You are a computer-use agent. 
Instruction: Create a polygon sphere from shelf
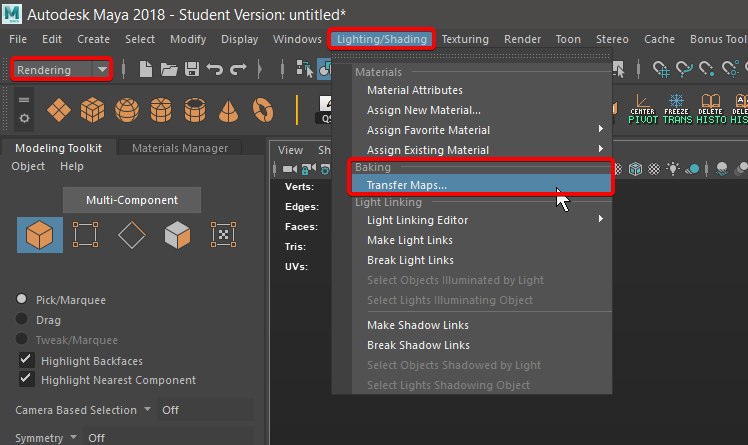click(x=127, y=110)
